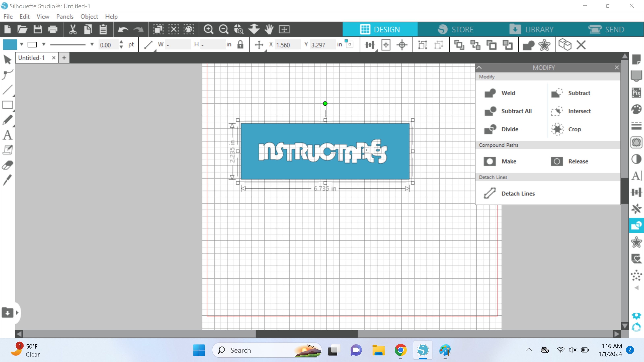This screenshot has height=362, width=644.
Task: Open the Pix panel in right sidebar
Action: [636, 93]
